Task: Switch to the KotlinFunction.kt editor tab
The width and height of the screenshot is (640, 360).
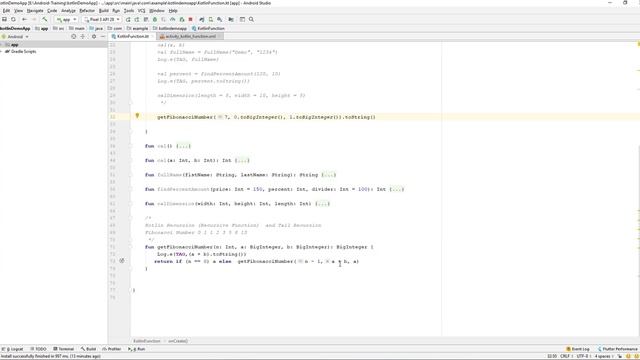Action: coord(131,36)
